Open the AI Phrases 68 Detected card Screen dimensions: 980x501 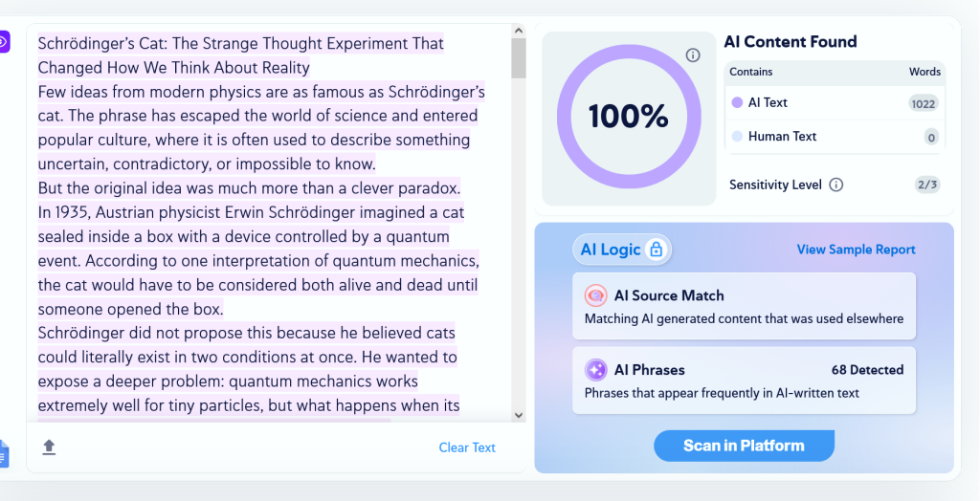coord(744,381)
